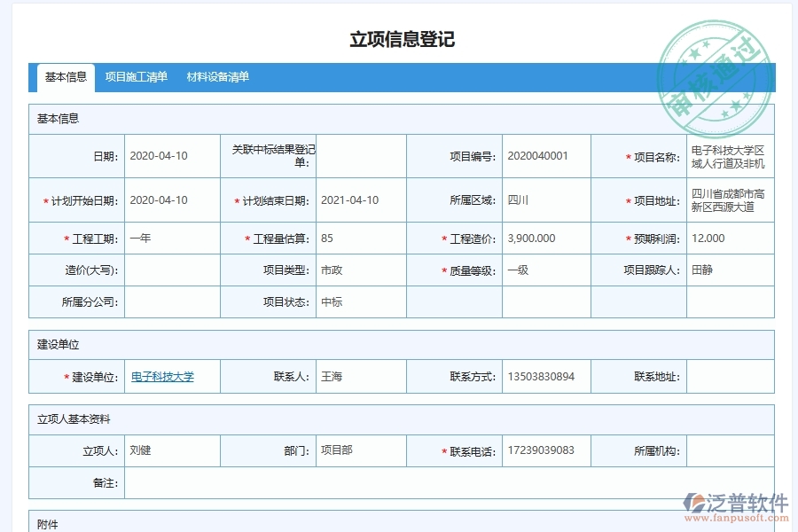Select the 所属区域 region field showing 四川
The height and width of the screenshot is (532, 798).
click(x=543, y=199)
